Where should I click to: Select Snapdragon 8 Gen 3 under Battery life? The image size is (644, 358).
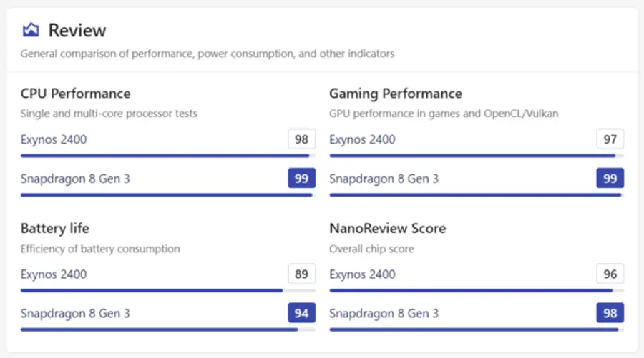(75, 313)
